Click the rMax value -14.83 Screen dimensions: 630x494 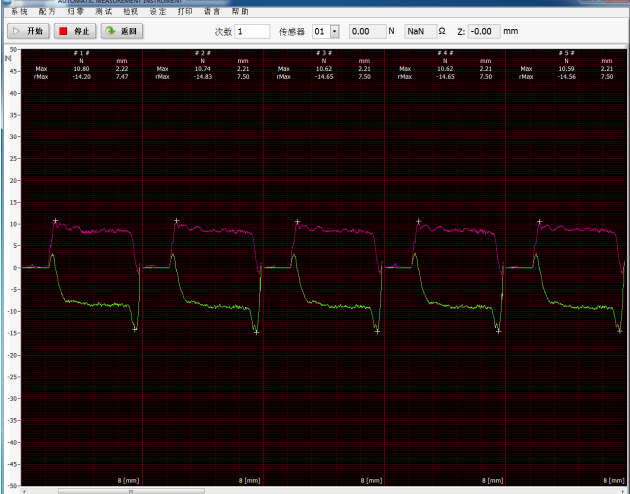pos(203,76)
